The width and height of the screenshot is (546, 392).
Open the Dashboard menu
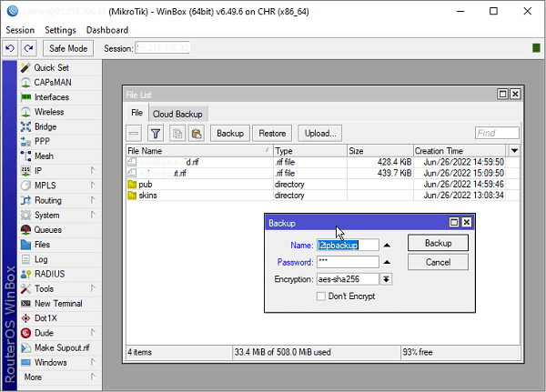tap(107, 30)
